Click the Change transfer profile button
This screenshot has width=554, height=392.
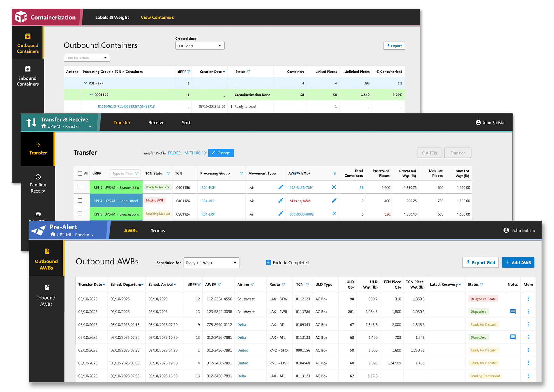tap(221, 153)
